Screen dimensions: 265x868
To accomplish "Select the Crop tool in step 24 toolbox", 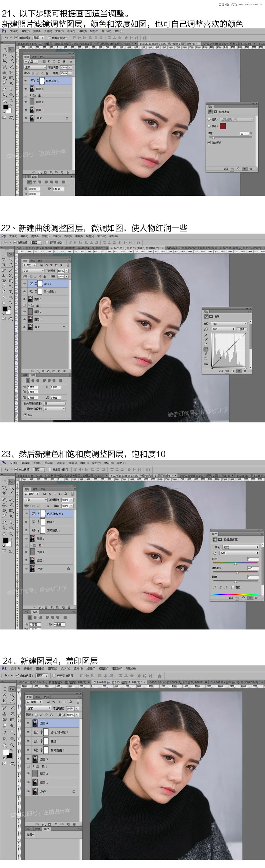I will click(4, 701).
